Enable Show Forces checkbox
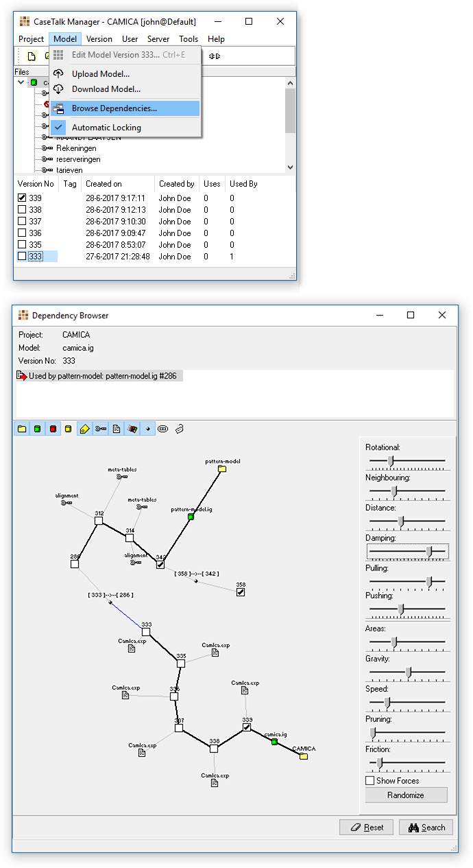Viewport: 473px width, 868px height. point(370,781)
